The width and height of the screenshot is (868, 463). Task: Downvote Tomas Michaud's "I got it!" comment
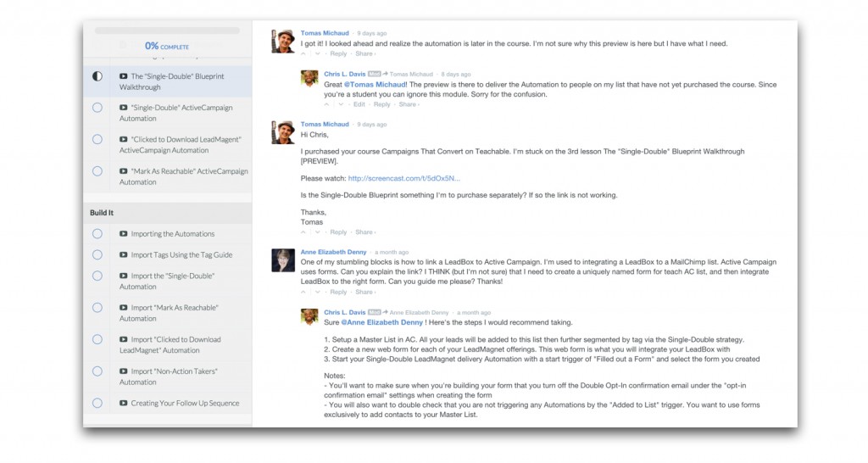(x=317, y=53)
